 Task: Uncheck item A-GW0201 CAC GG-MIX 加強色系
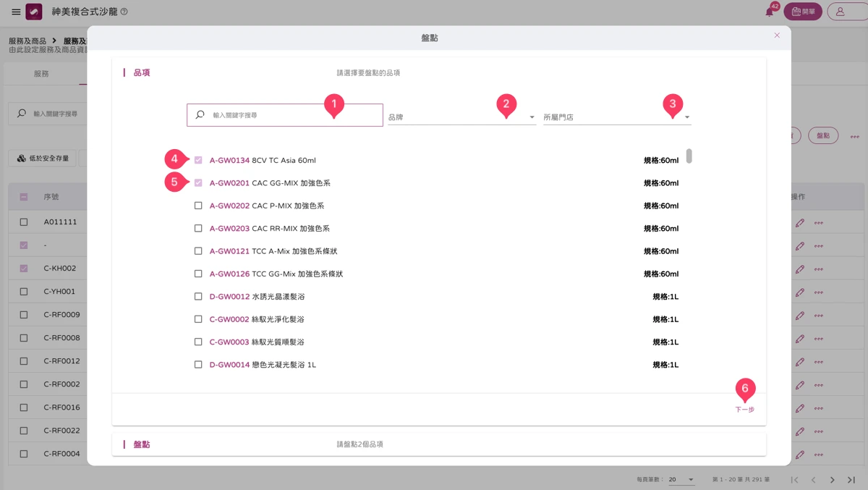pos(198,183)
